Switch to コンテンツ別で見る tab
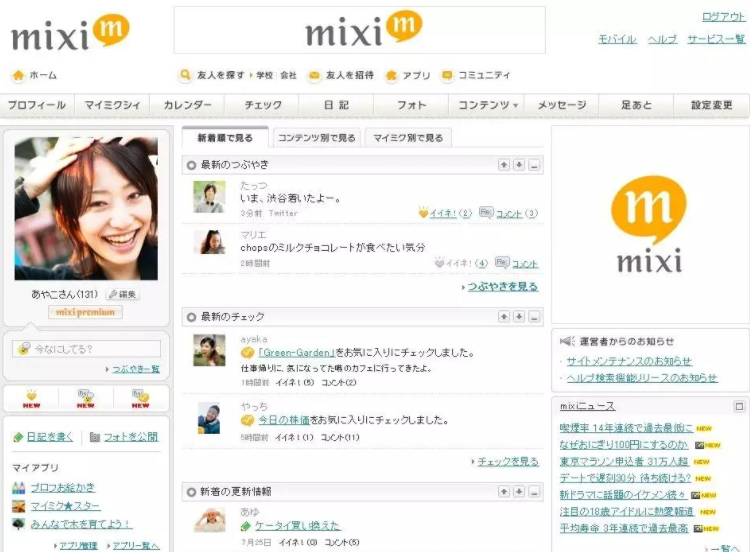Screen dimensions: 750x552 317,138
